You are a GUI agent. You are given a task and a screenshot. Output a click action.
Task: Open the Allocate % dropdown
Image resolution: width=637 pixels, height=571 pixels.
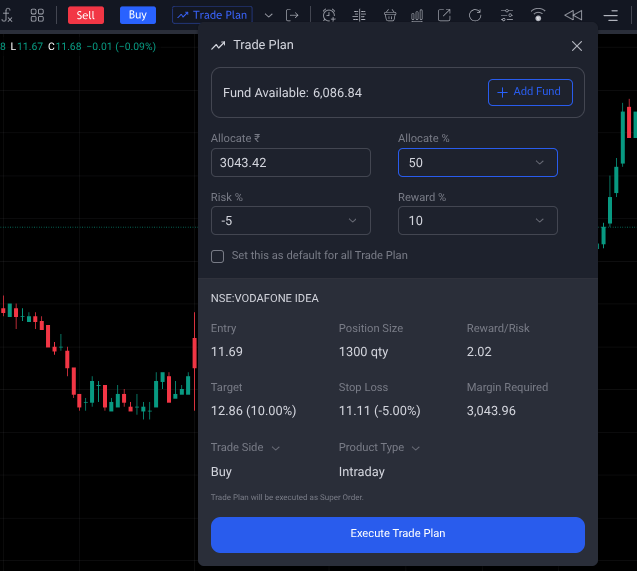[x=477, y=162]
